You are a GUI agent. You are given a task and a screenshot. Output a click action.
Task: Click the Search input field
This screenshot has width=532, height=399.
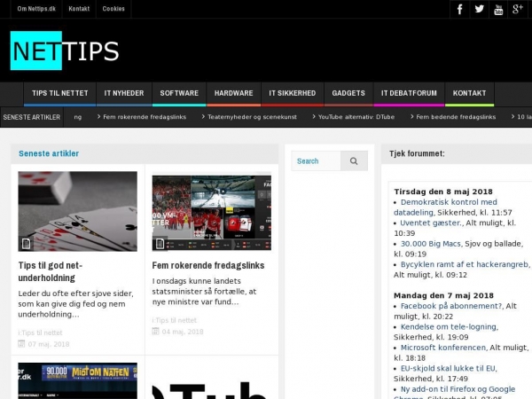click(316, 160)
